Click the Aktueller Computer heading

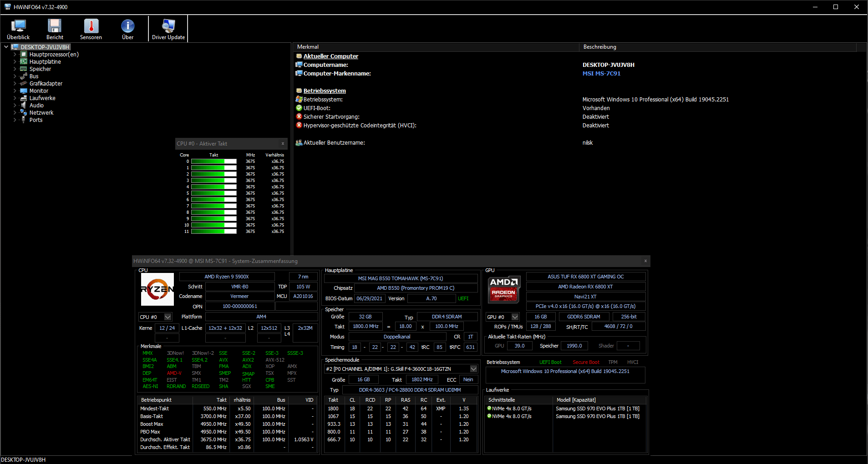coord(331,56)
